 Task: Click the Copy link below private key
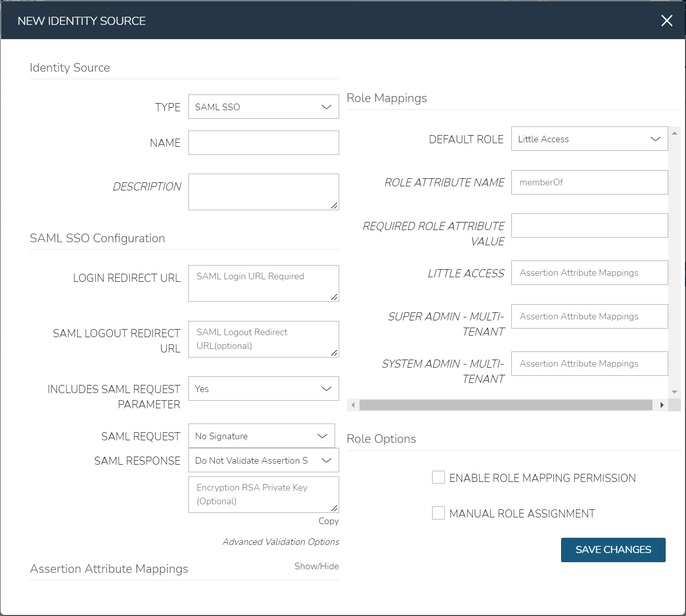click(x=328, y=521)
